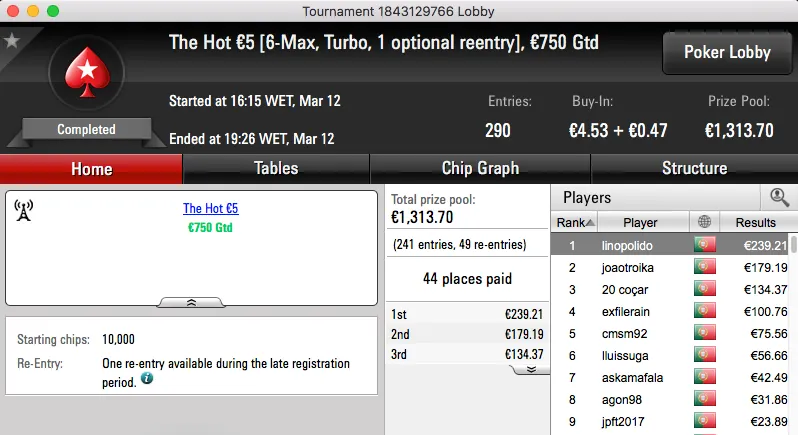Click the Poker Lobby button
Viewport: 798px width, 435px height.
(x=725, y=52)
